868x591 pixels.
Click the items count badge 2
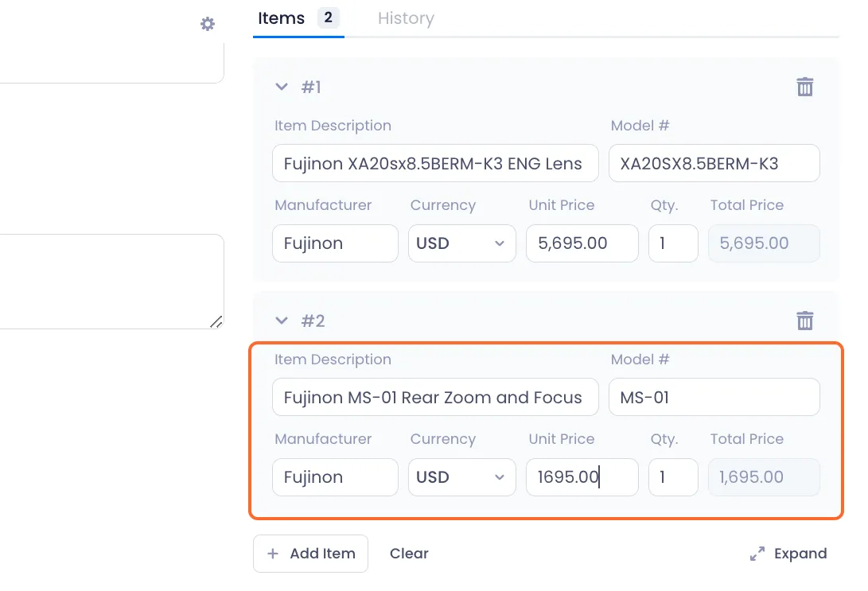tap(329, 17)
